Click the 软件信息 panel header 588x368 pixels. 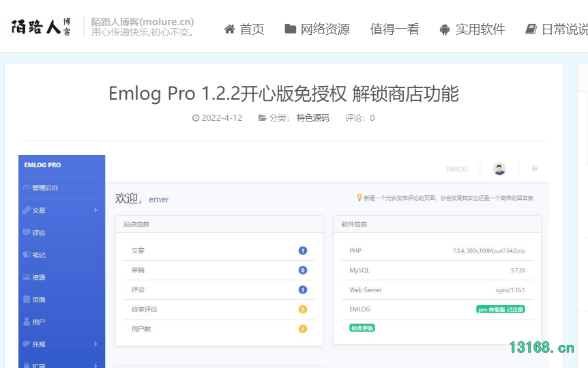pyautogui.click(x=437, y=224)
